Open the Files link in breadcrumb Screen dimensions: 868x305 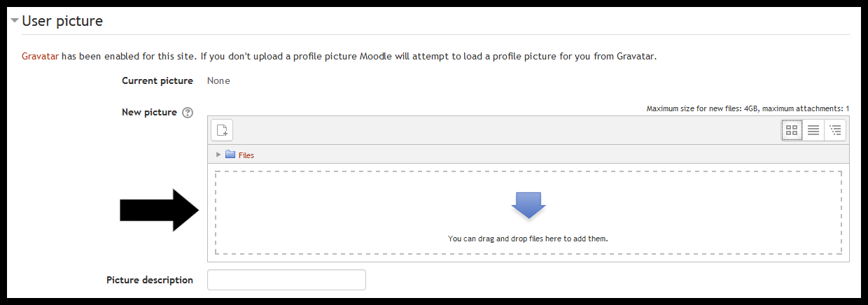coord(246,155)
